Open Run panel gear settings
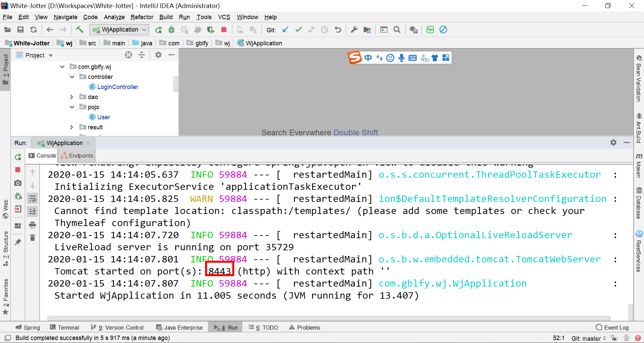This screenshot has width=644, height=343. tap(613, 142)
